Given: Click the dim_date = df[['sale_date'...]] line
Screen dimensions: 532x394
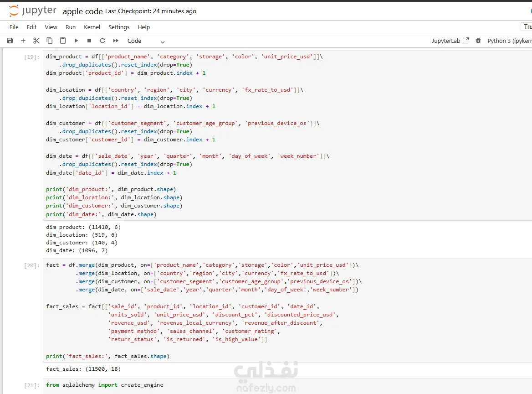Looking at the screenshot, I should click(188, 156).
